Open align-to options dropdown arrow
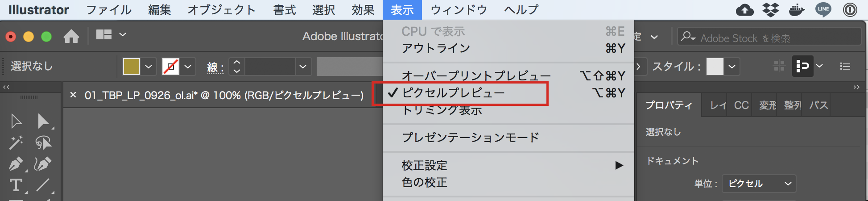868x201 pixels. coord(819,66)
